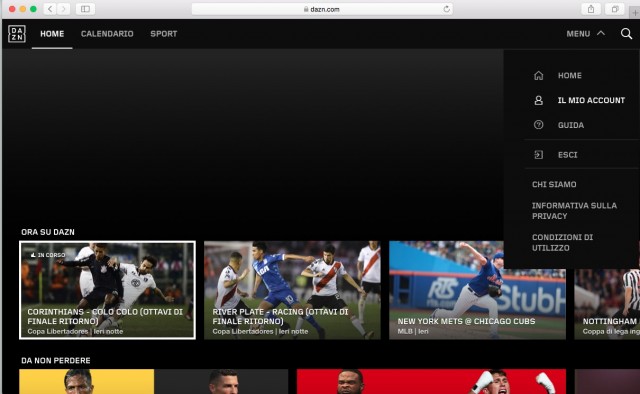Screen dimensions: 640x394
Task: Open Informativa sulla Privacy link
Action: 574,211
